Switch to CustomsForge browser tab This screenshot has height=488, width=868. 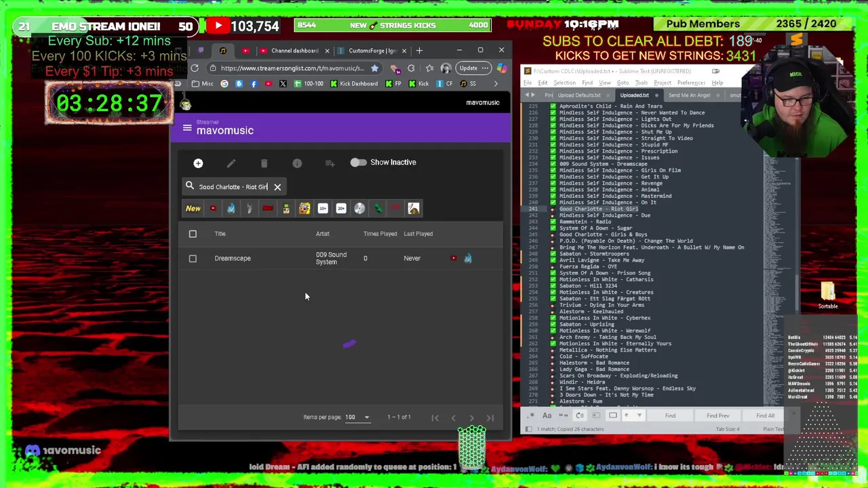click(372, 51)
